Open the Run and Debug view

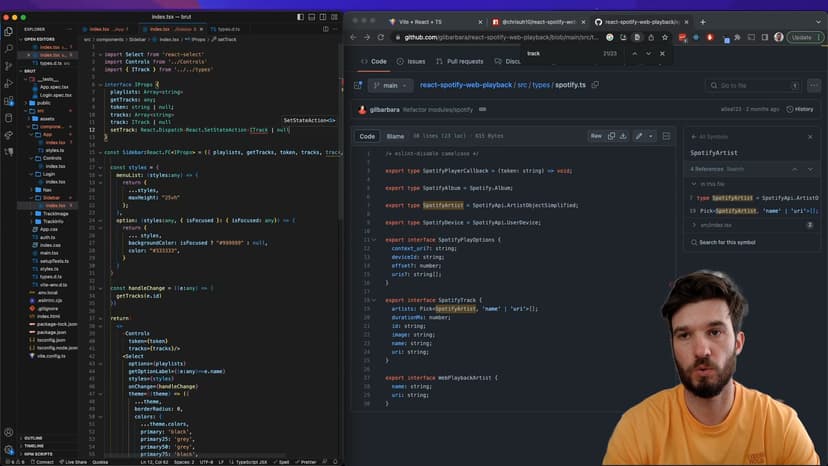point(8,82)
